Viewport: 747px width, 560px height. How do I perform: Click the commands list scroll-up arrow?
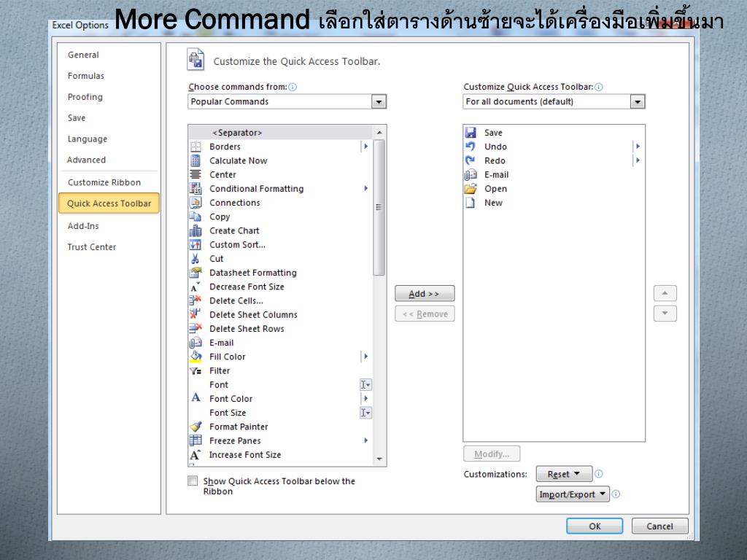(x=379, y=133)
